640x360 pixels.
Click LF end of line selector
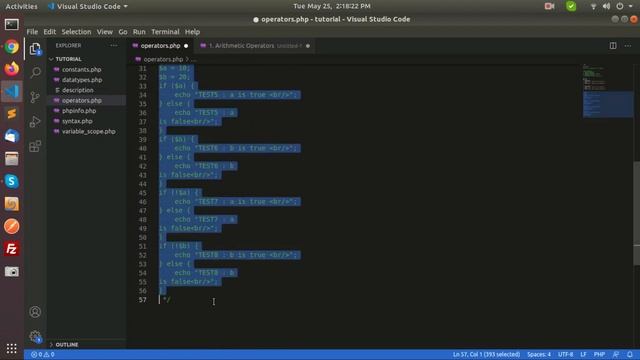click(583, 354)
